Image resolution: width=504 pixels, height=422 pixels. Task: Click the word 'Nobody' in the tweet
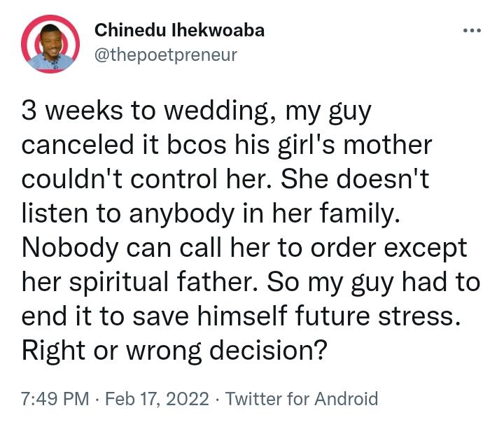(x=71, y=248)
